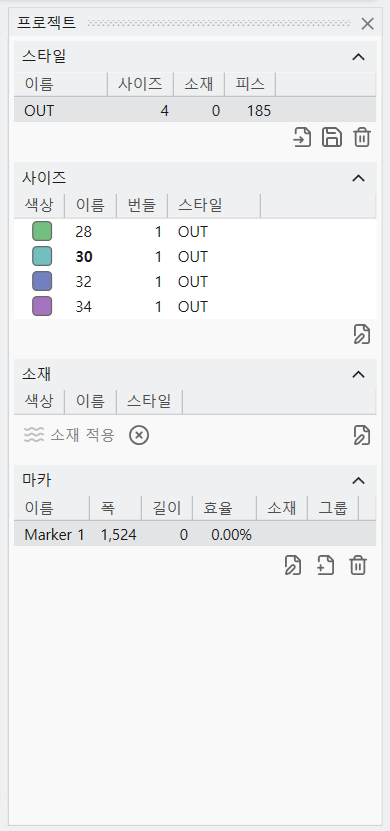390x831 pixels.
Task: Delete the OUT style using trash icon
Action: pos(362,137)
